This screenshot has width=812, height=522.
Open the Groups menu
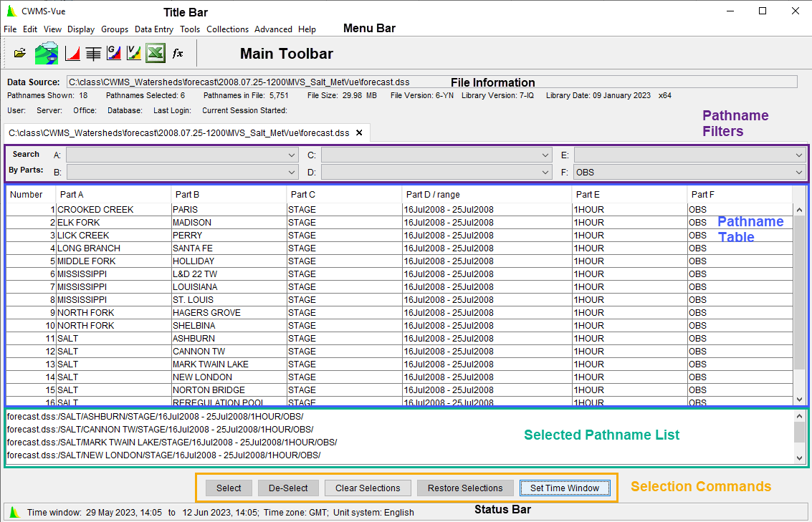(115, 29)
